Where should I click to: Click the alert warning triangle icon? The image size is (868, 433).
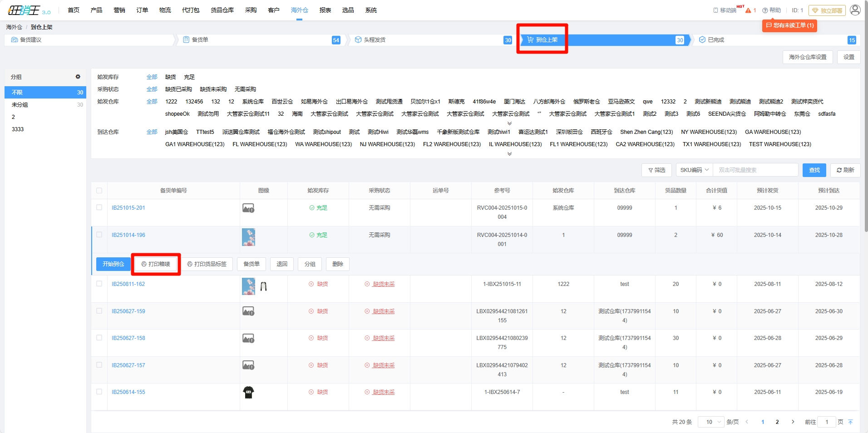748,10
